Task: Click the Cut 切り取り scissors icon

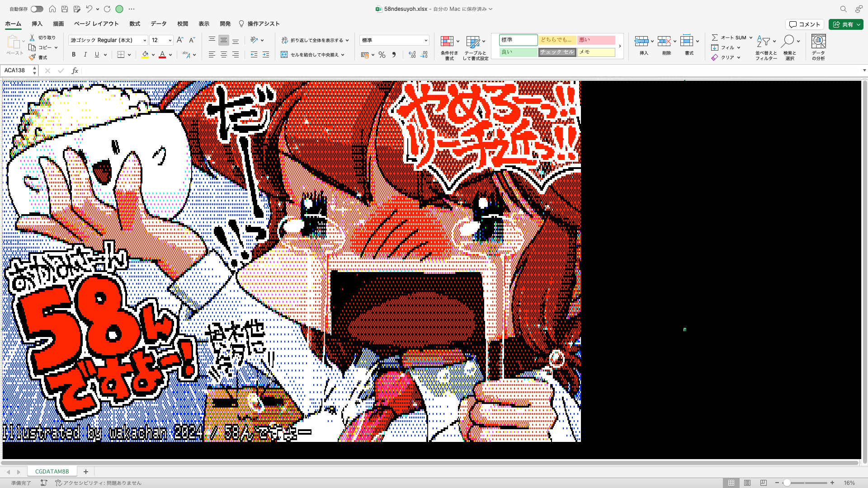Action: [33, 38]
